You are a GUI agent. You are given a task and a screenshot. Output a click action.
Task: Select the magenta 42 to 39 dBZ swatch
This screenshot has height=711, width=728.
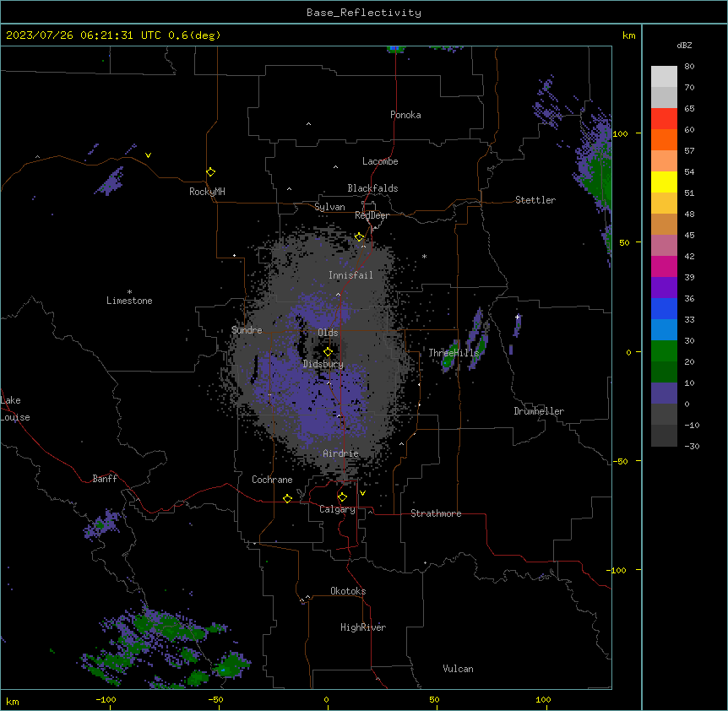664,266
